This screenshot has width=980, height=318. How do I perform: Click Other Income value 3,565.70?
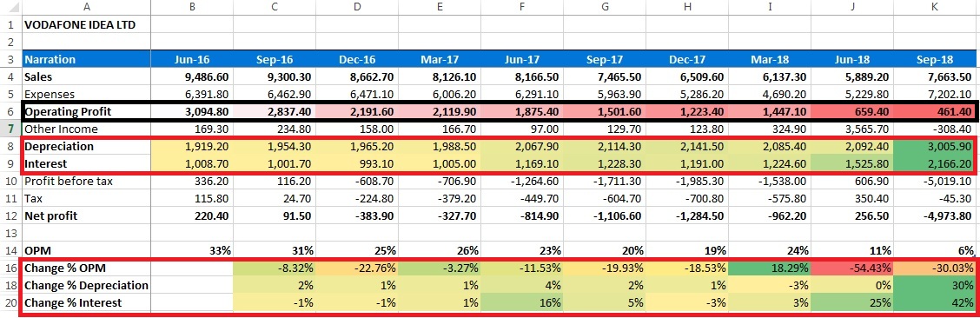click(852, 129)
